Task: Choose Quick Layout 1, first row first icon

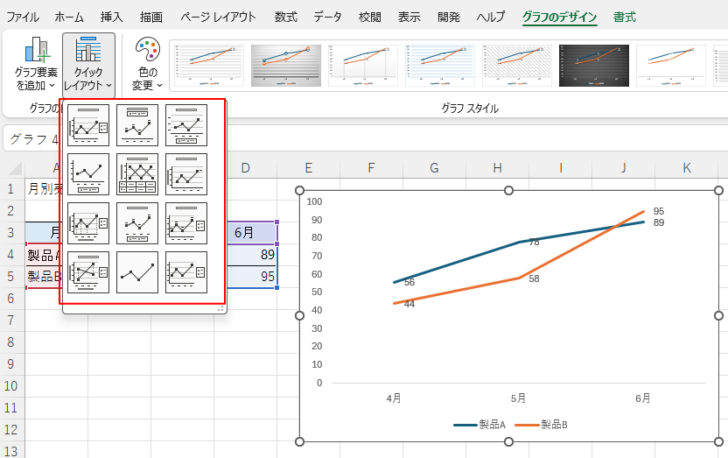Action: coord(88,125)
